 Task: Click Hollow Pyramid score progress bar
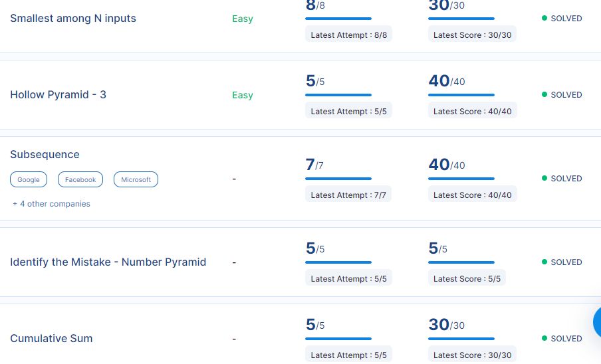pyautogui.click(x=461, y=95)
